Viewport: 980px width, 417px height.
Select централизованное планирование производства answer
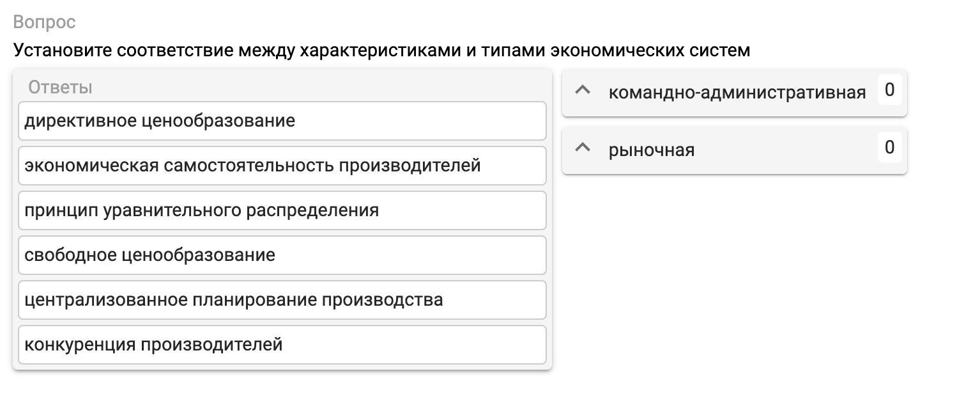[x=282, y=300]
